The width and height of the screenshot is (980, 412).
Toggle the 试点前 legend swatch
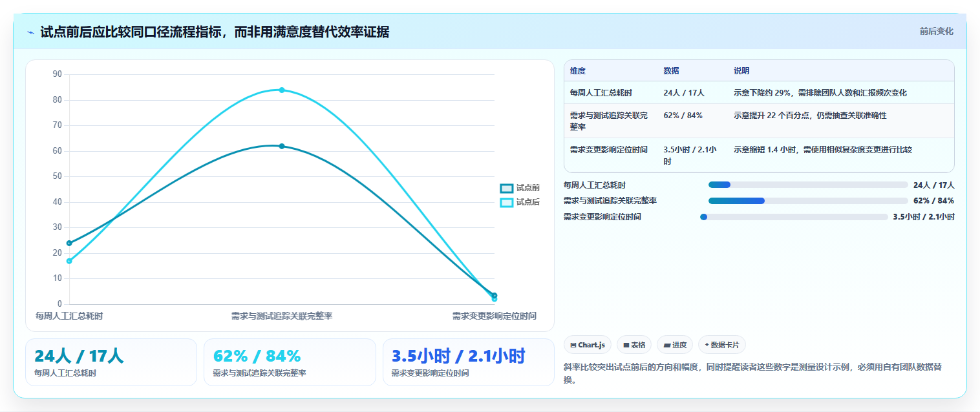(507, 189)
